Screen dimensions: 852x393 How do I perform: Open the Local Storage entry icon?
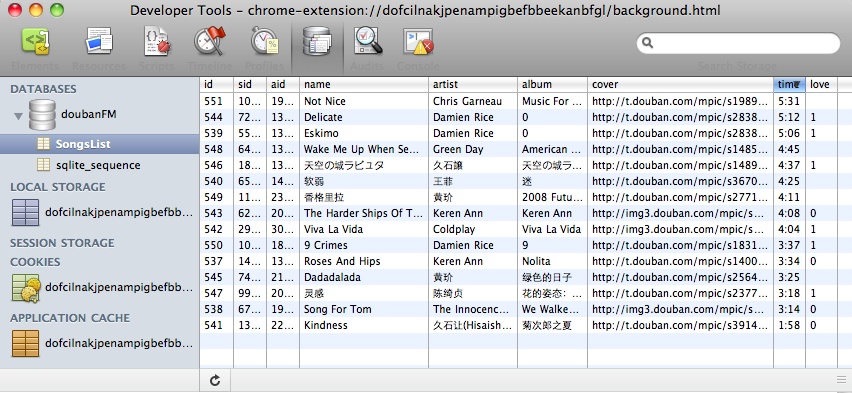tap(25, 213)
